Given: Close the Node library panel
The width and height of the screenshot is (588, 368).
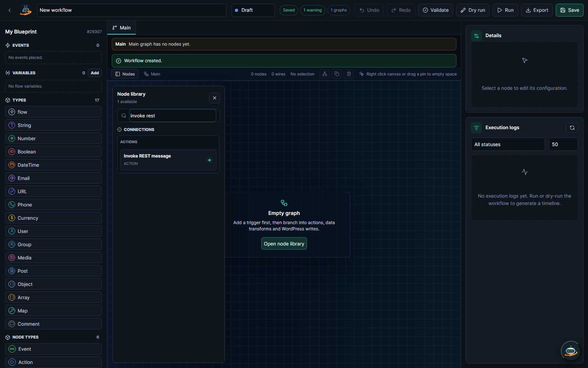Looking at the screenshot, I should 215,98.
